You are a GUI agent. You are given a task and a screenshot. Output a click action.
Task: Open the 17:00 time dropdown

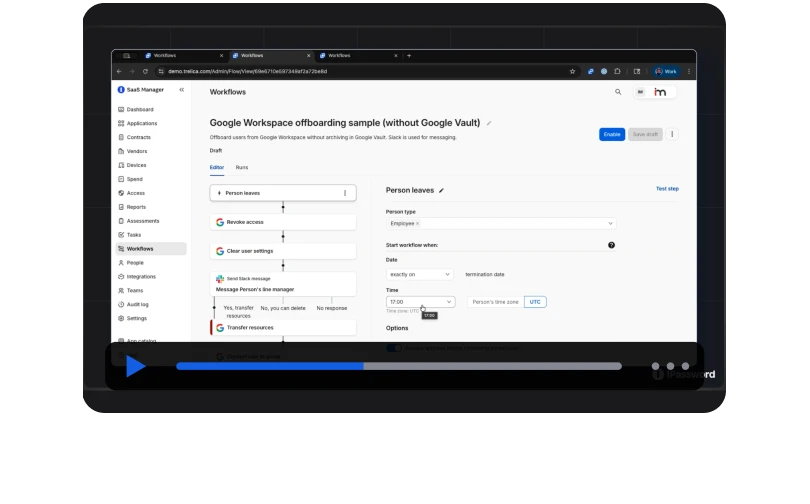coord(420,302)
